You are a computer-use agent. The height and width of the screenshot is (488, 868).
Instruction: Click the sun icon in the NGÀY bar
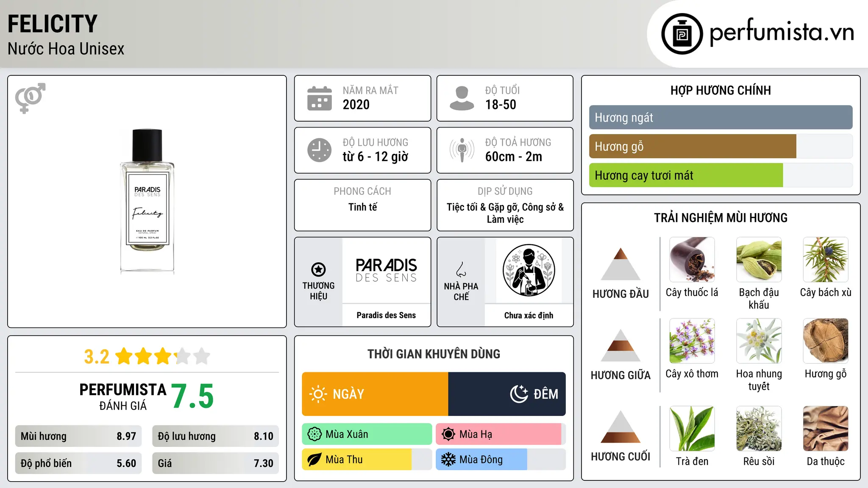(x=318, y=394)
